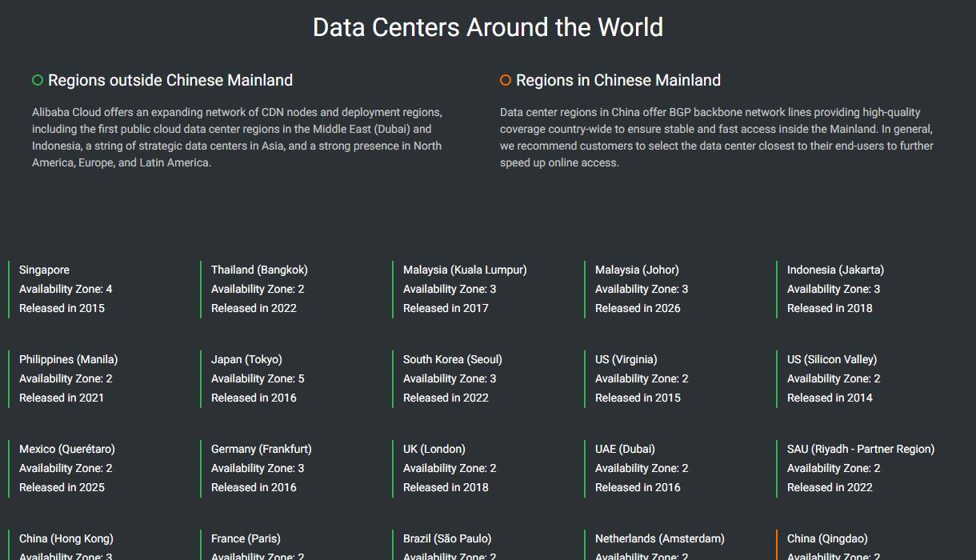Screen dimensions: 976x560
Task: Select the US (Silicon Valley) region name
Action: [832, 359]
